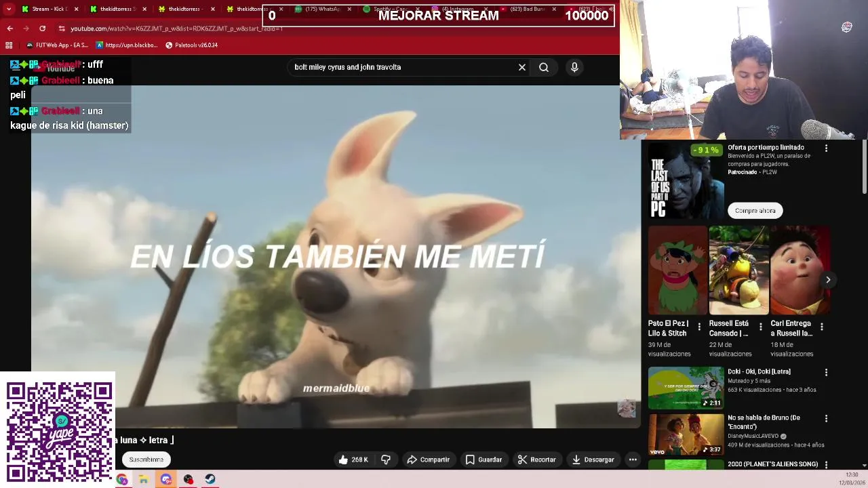Save the video with Guardar
868x488 pixels.
pyautogui.click(x=484, y=460)
